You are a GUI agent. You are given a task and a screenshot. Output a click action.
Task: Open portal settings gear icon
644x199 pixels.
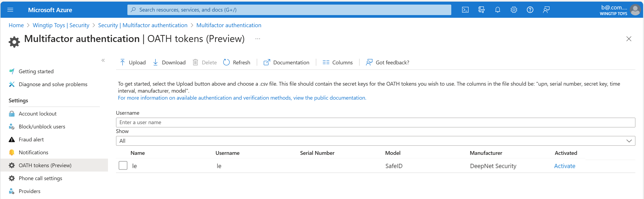click(514, 10)
